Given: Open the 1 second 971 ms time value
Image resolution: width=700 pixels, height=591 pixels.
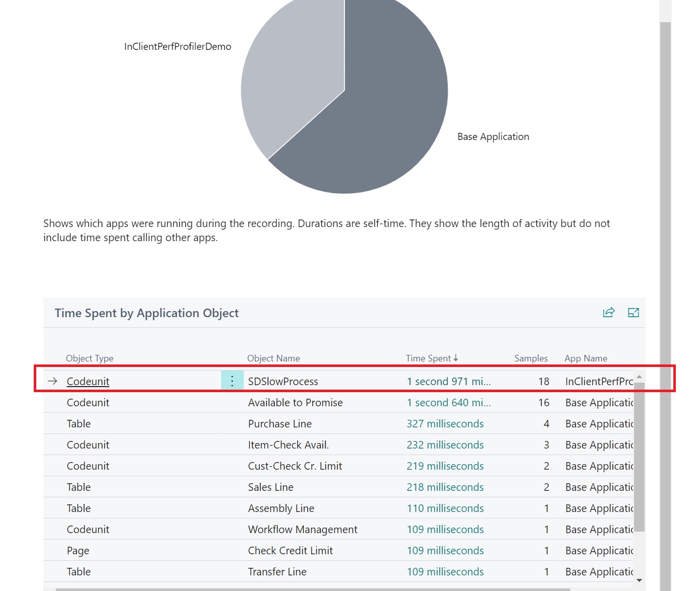Looking at the screenshot, I should point(448,381).
